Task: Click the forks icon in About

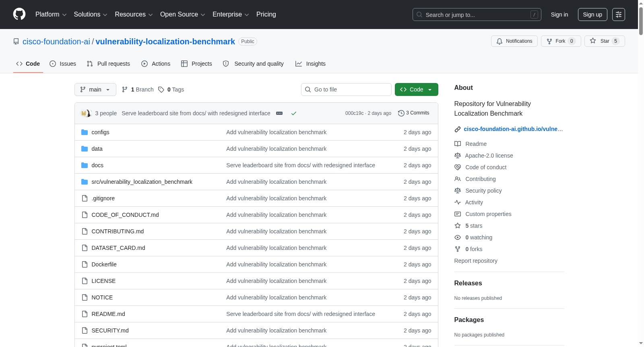Action: [x=458, y=249]
